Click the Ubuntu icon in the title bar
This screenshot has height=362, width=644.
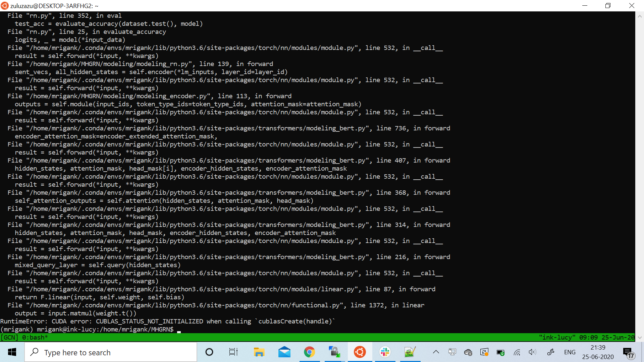(5, 6)
